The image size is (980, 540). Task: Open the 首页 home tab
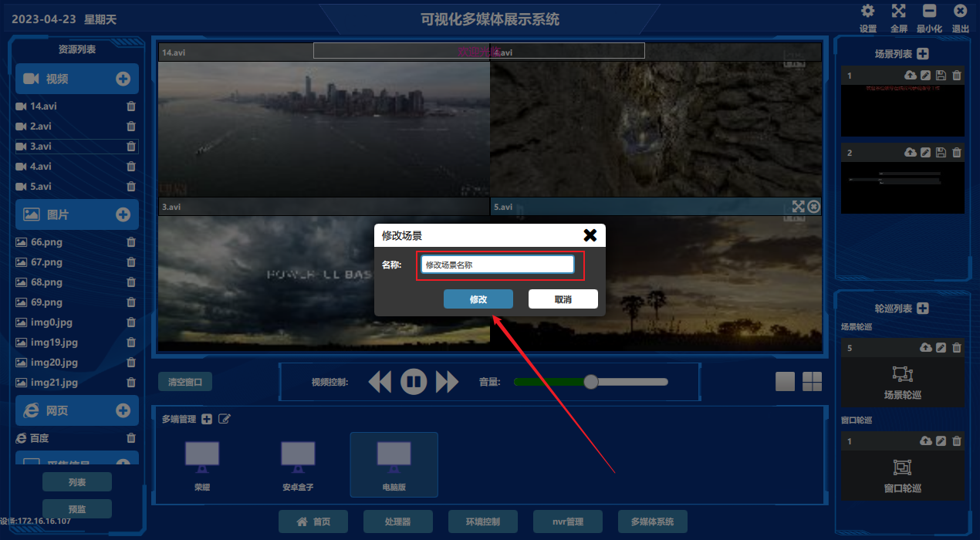[313, 521]
